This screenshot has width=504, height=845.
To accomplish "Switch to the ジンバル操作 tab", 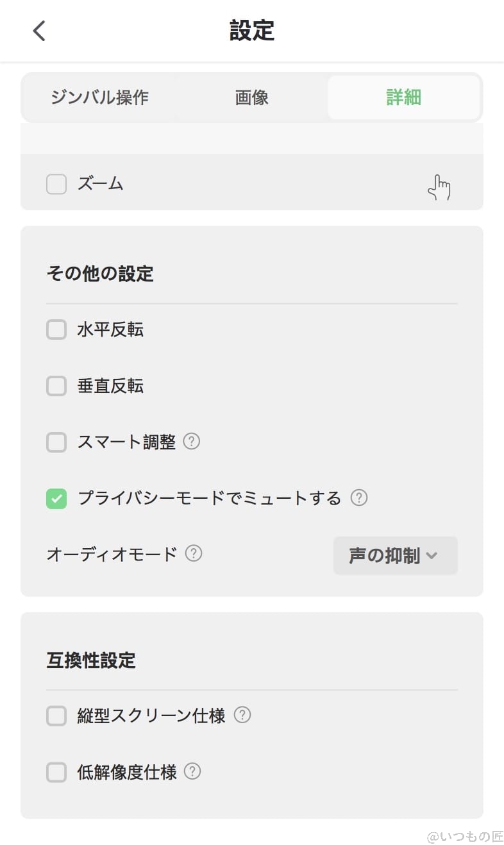I will click(99, 97).
